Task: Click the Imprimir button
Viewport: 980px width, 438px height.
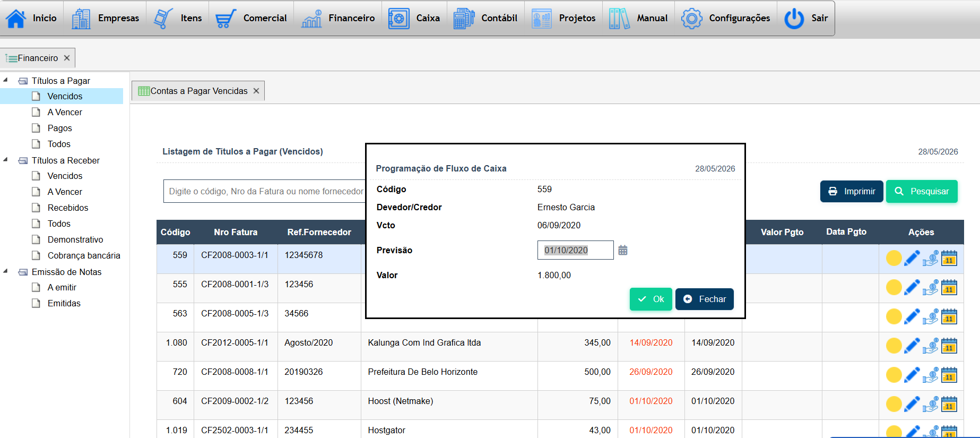Action: tap(852, 191)
